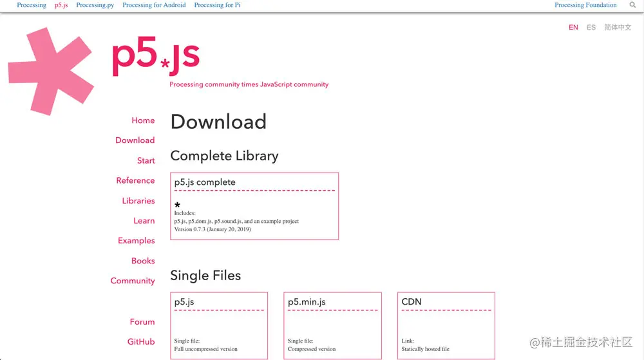
Task: Go to Processing for Pi
Action: click(217, 5)
